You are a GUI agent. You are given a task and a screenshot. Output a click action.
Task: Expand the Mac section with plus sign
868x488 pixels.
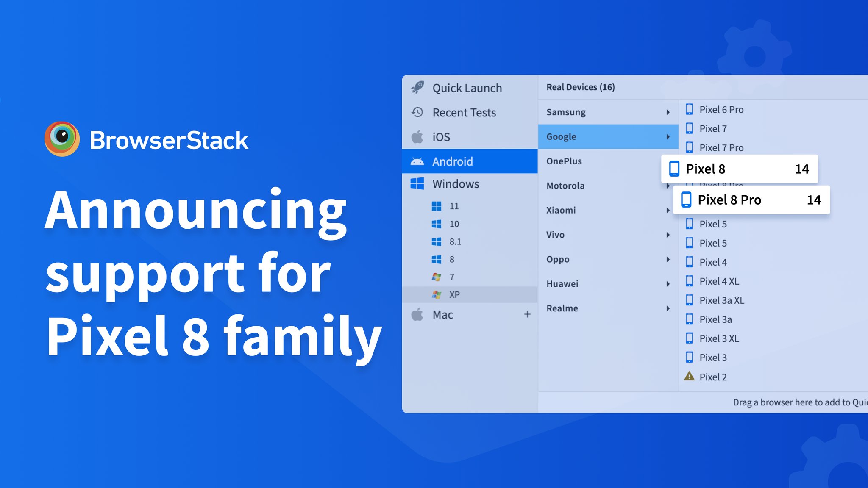pyautogui.click(x=527, y=314)
